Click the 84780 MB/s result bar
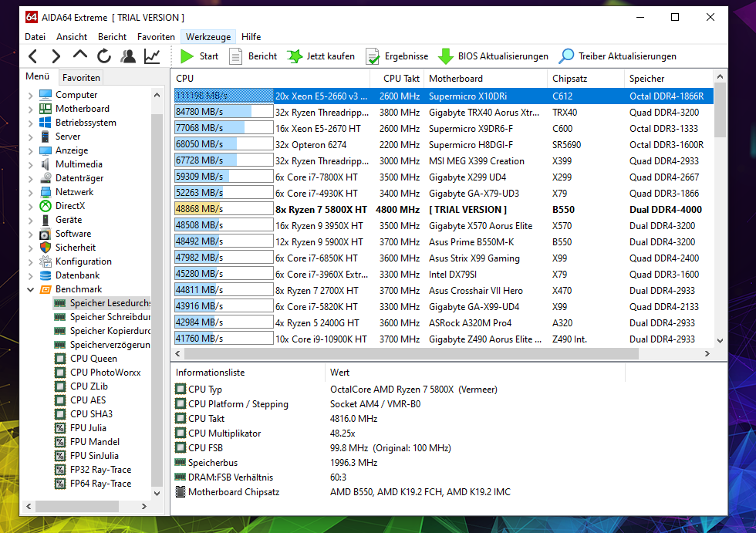The image size is (756, 533). [x=224, y=112]
